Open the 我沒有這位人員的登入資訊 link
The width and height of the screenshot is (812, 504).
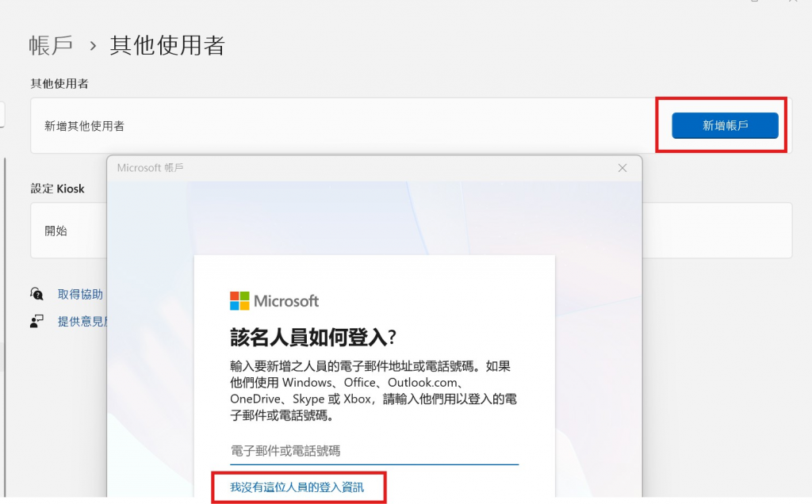tap(297, 487)
